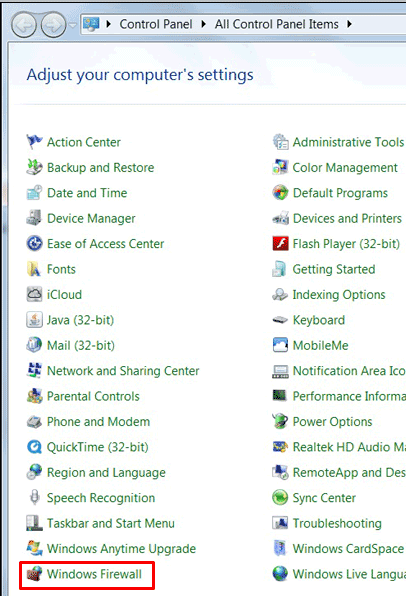
Task: Open the Backup and Restore icon
Action: [34, 168]
